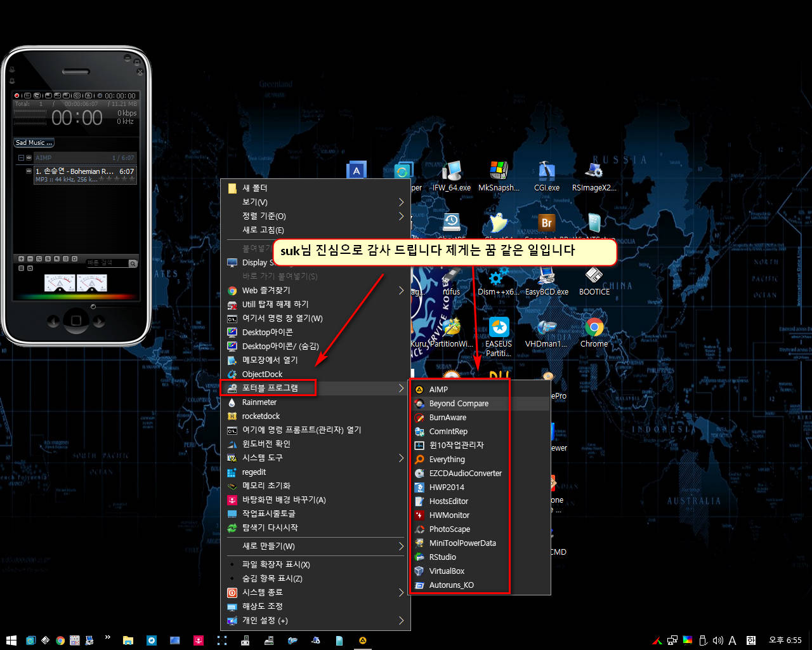This screenshot has height=650, width=812.
Task: Choose 메모리 초기화 from the context menu
Action: pos(315,486)
